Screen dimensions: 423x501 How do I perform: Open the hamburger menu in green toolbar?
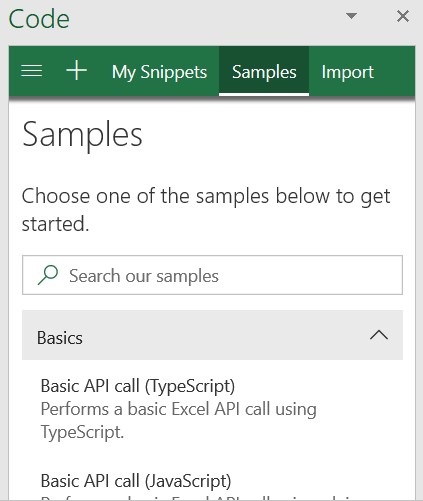coord(32,71)
